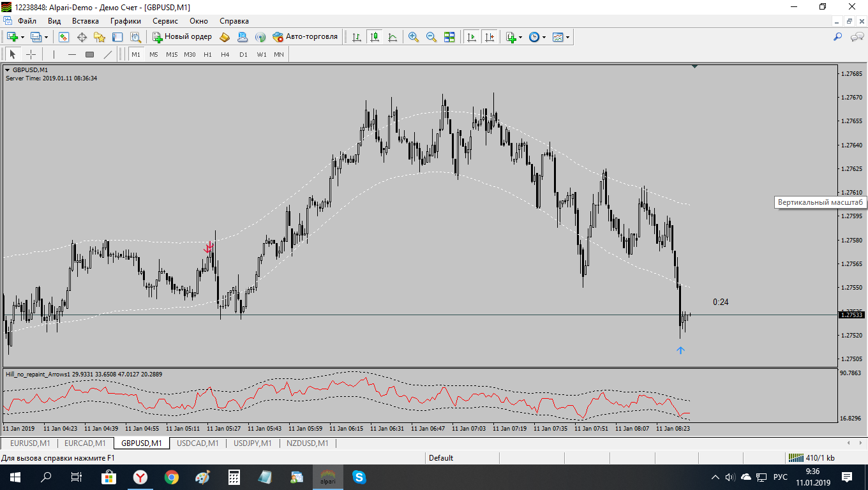This screenshot has width=868, height=490.
Task: Select the trendline drawing tool
Action: [x=108, y=54]
